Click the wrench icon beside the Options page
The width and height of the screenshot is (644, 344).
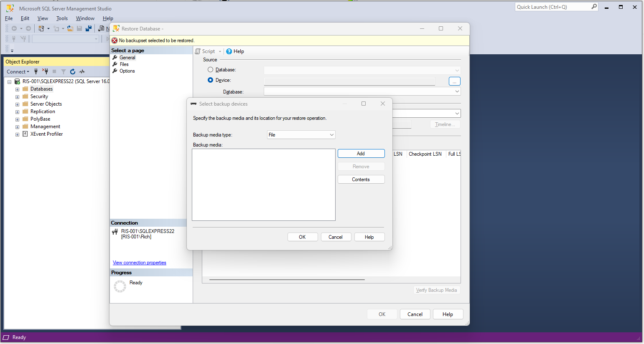click(115, 71)
